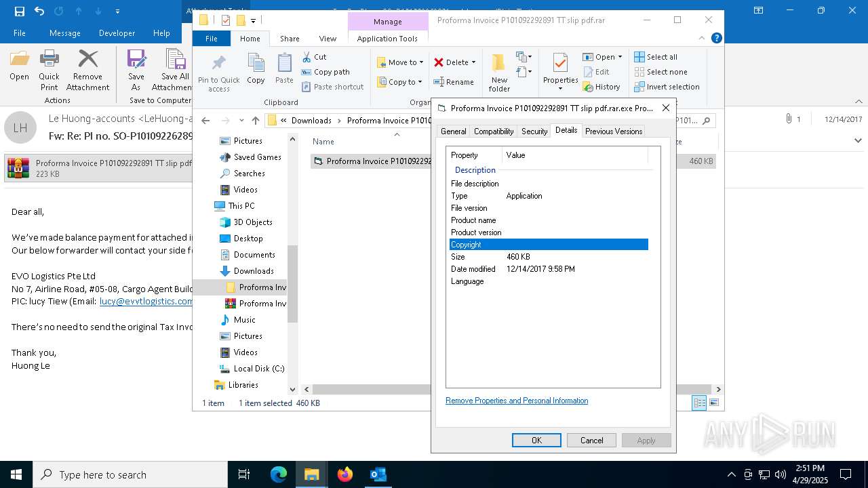The height and width of the screenshot is (488, 868).
Task: Select the Date modified property row
Action: click(549, 269)
